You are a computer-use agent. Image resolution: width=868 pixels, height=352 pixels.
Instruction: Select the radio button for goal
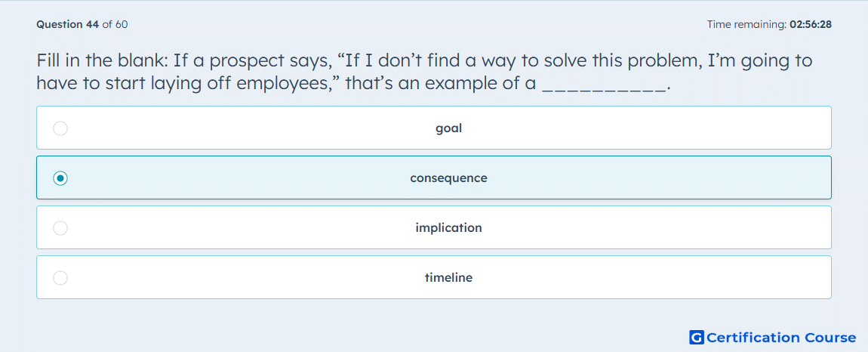click(60, 128)
